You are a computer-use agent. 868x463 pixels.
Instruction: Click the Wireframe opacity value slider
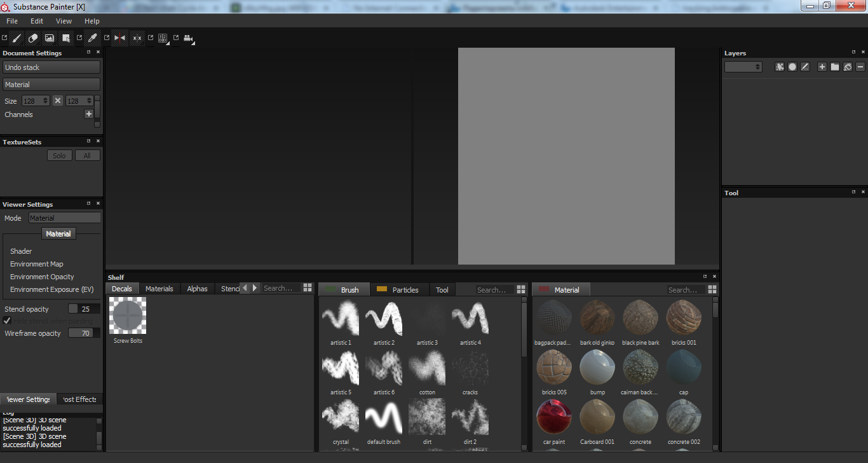[x=84, y=333]
